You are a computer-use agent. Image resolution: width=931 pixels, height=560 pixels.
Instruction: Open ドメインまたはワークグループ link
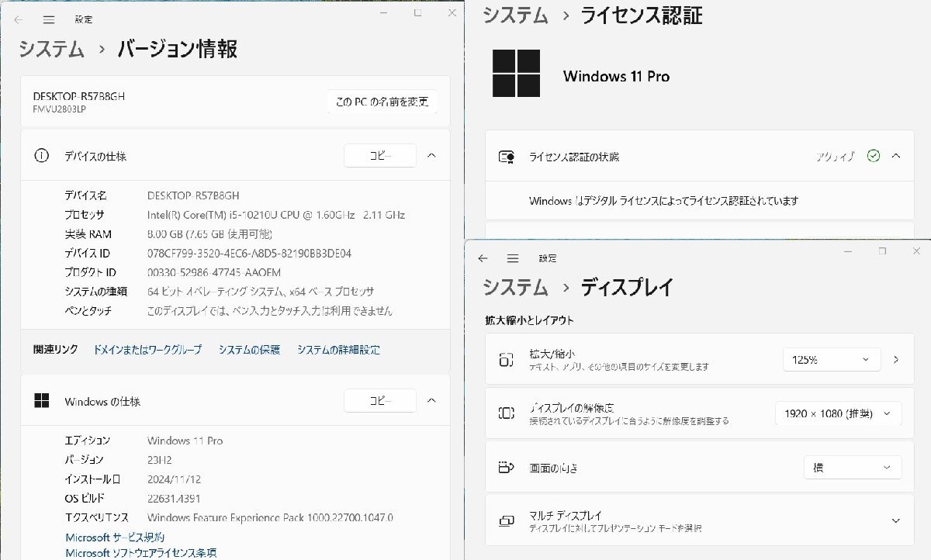point(147,350)
